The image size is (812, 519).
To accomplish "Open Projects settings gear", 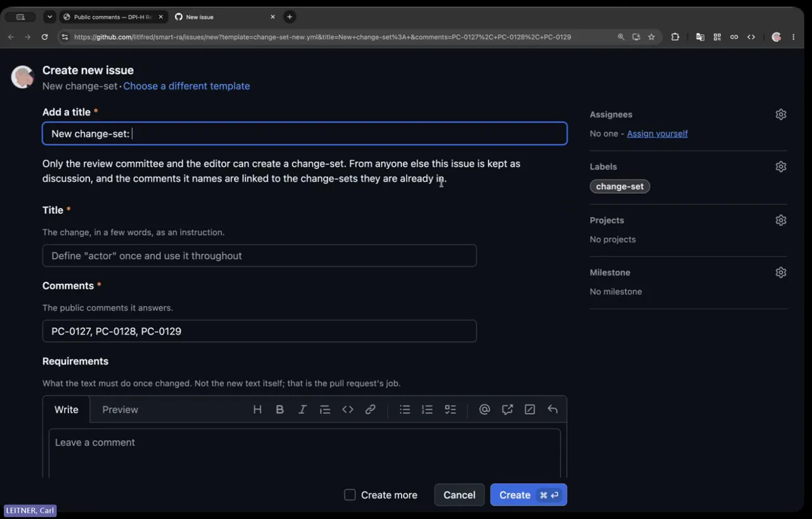I will [x=781, y=220].
